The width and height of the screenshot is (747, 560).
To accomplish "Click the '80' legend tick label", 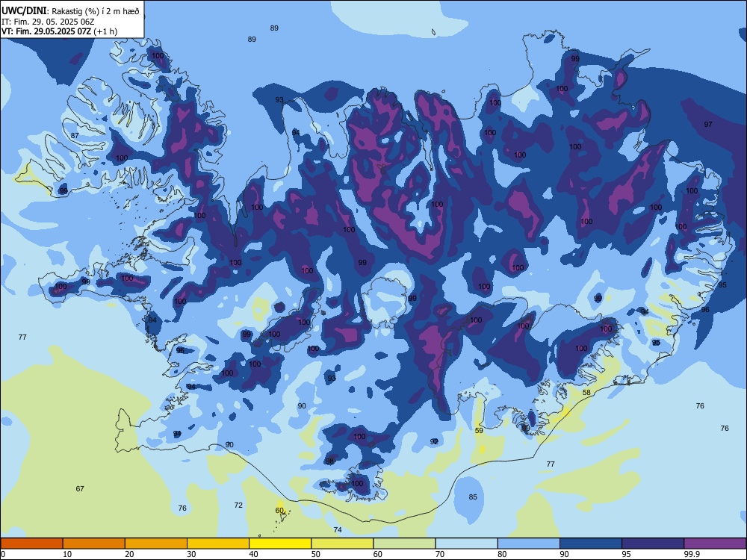I will pos(502,554).
